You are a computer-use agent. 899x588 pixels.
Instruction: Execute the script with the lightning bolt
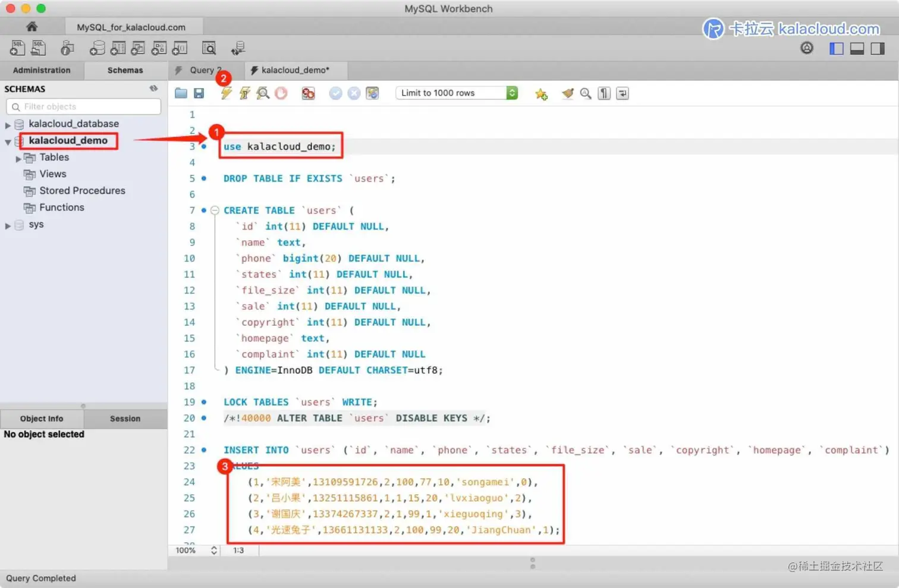pos(226,93)
